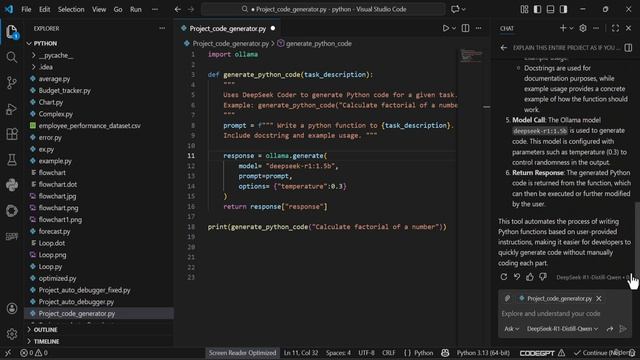Split the editor to the right
Viewport: 640px width, 360px height.
(465, 28)
